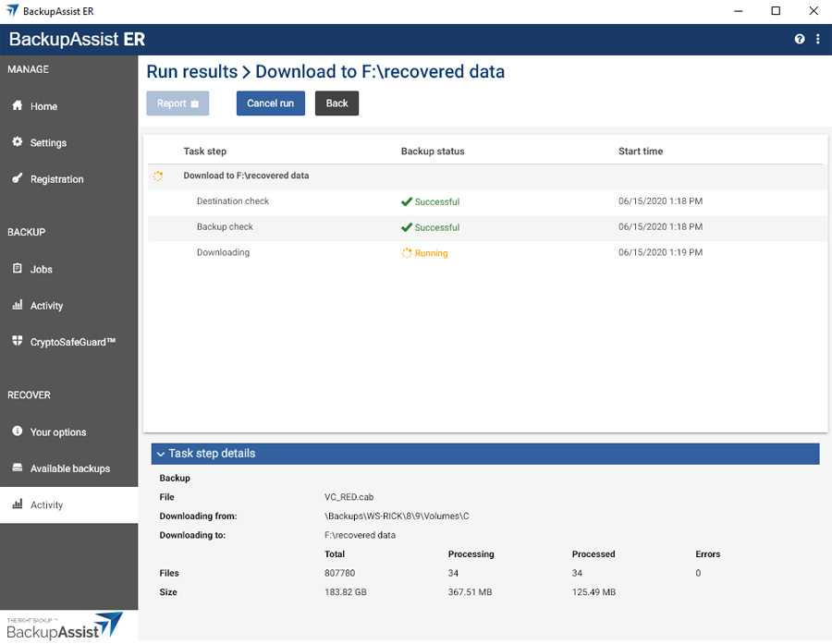The image size is (832, 644).
Task: Open Jobs under Backup section
Action: coord(69,269)
